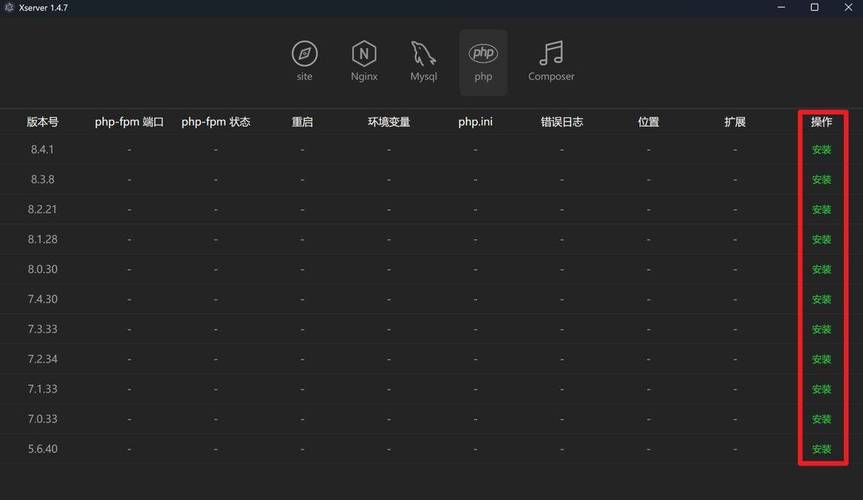Open the Mysql dolphin icon tab
The width and height of the screenshot is (863, 500).
click(423, 53)
